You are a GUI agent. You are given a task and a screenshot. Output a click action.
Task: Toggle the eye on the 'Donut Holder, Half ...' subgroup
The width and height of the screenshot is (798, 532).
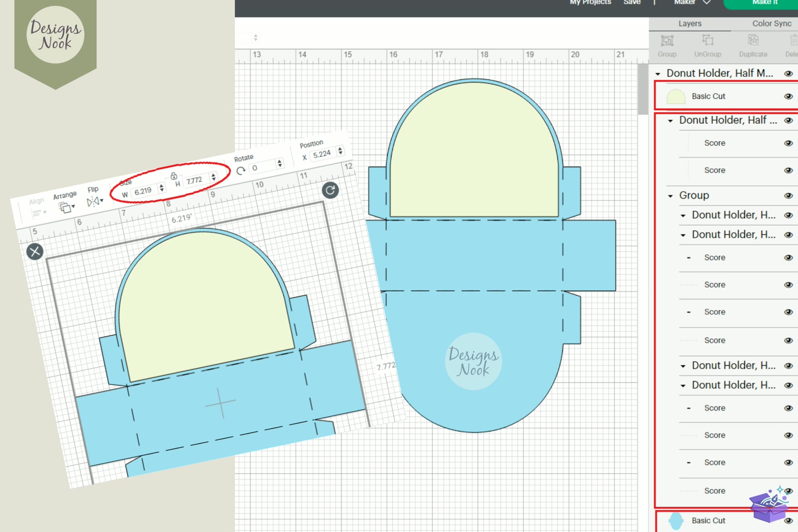click(788, 120)
